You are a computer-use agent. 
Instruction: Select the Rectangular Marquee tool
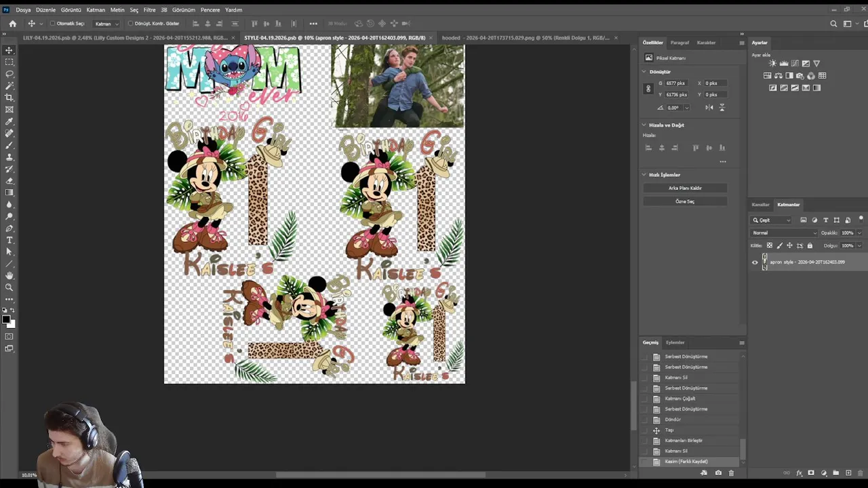point(9,62)
